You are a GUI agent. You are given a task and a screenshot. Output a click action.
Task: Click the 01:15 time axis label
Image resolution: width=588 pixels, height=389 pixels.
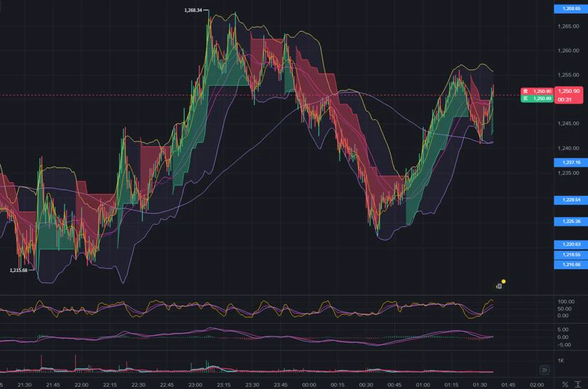pyautogui.click(x=452, y=385)
